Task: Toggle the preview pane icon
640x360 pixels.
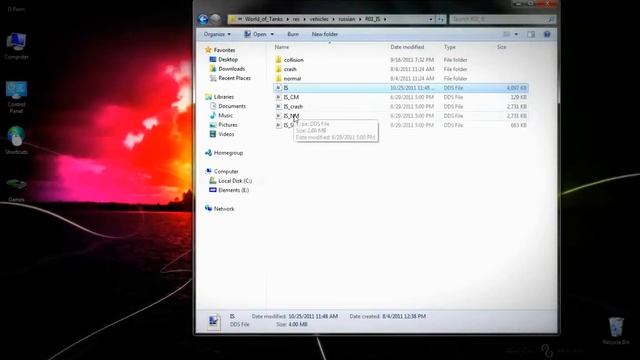Action: point(531,34)
